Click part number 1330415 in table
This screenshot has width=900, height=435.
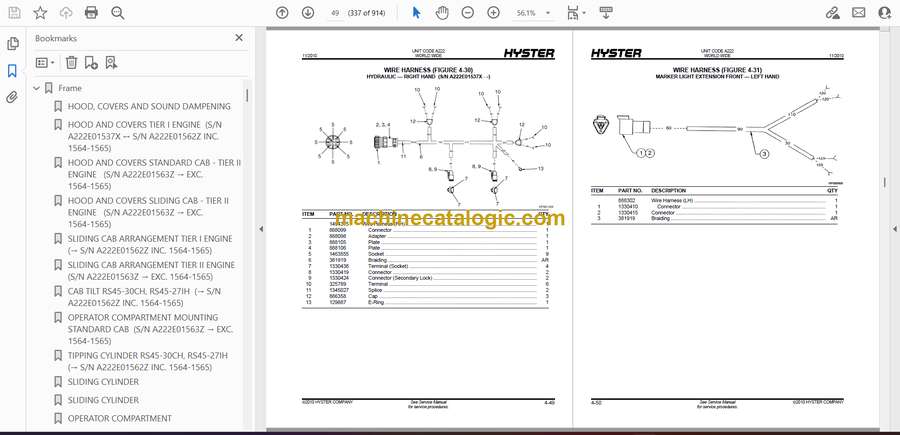pos(627,212)
